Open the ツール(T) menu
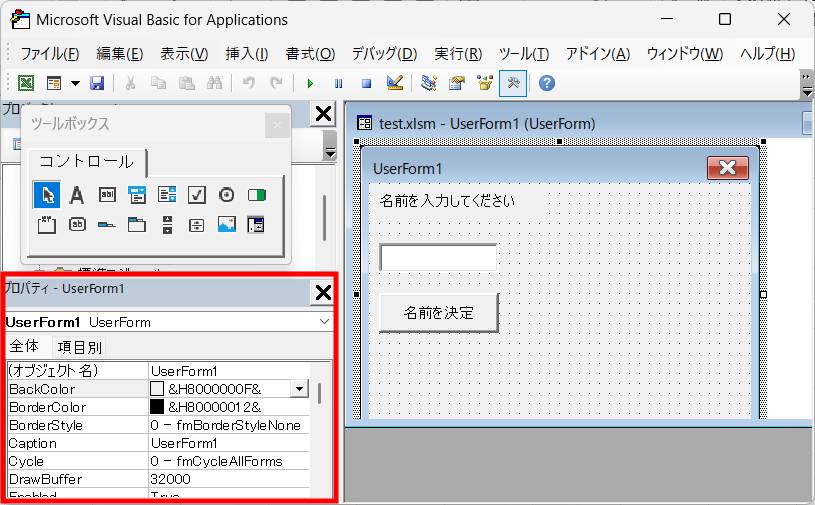 coord(524,54)
